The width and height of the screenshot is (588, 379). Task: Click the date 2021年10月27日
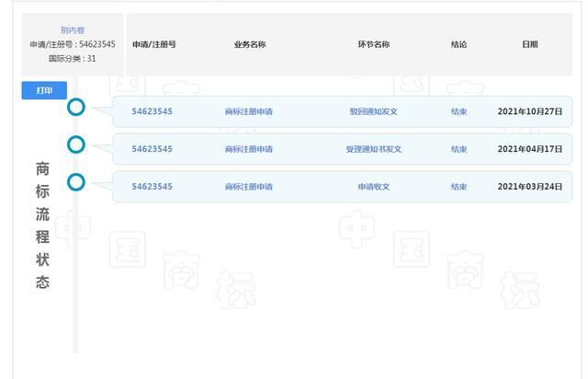tap(529, 111)
